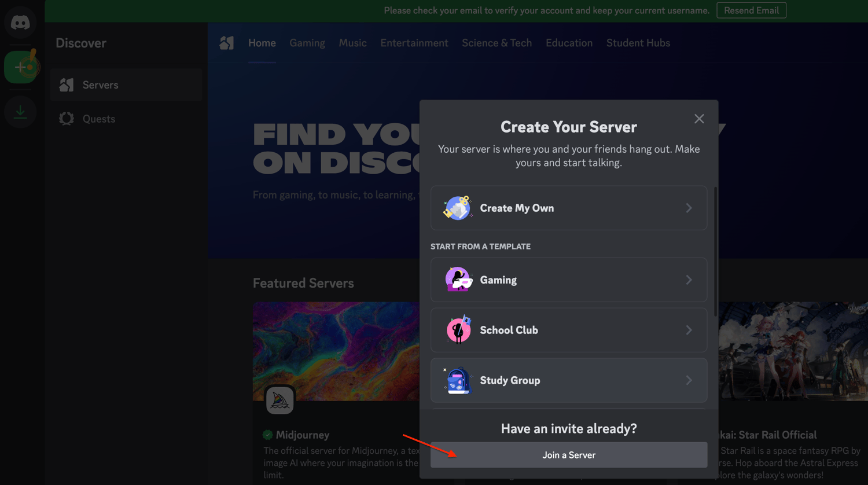
Task: Click the Download Apps icon
Action: pos(21,112)
